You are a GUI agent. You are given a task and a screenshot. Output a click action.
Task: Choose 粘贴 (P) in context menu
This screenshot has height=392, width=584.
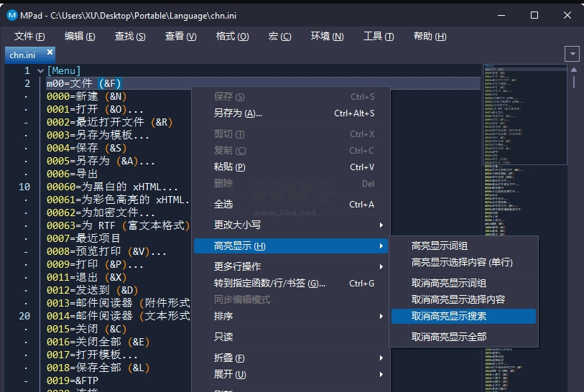291,167
